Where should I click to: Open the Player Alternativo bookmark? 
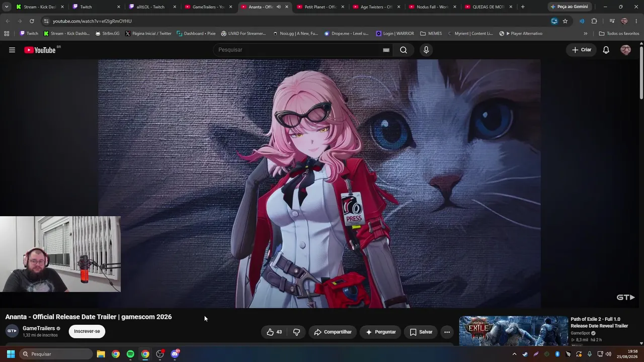[x=521, y=34]
